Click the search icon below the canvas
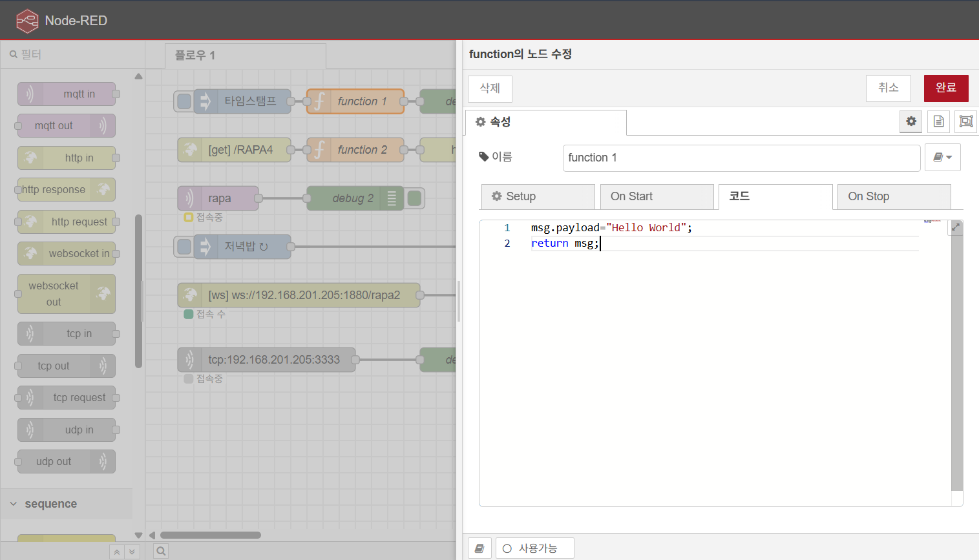 point(161,551)
